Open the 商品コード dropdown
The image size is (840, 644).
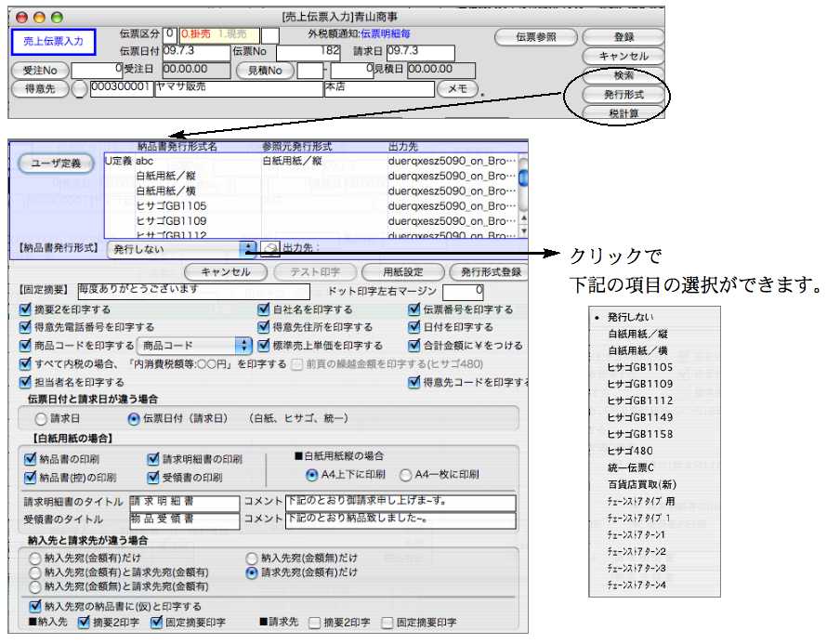click(x=194, y=346)
